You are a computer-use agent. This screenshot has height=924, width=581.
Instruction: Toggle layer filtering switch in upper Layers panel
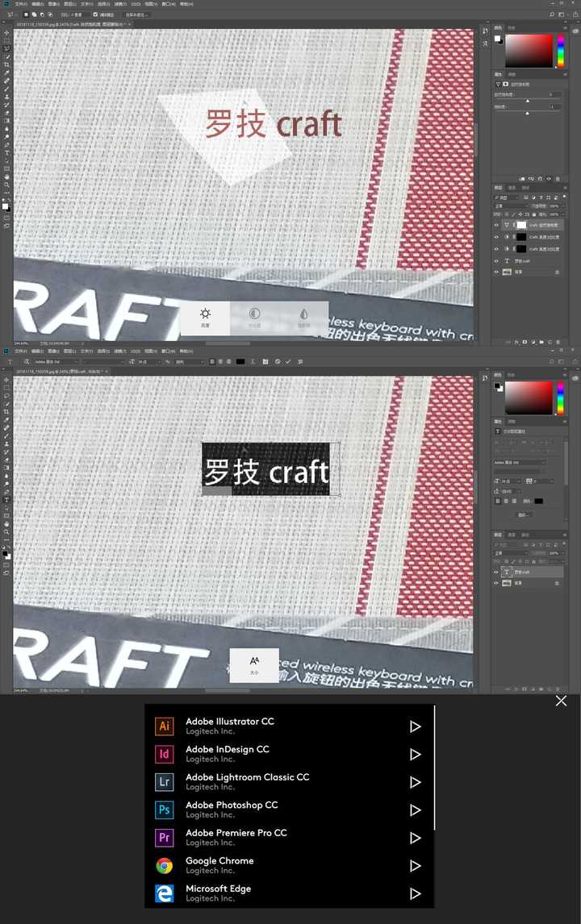[x=565, y=196]
